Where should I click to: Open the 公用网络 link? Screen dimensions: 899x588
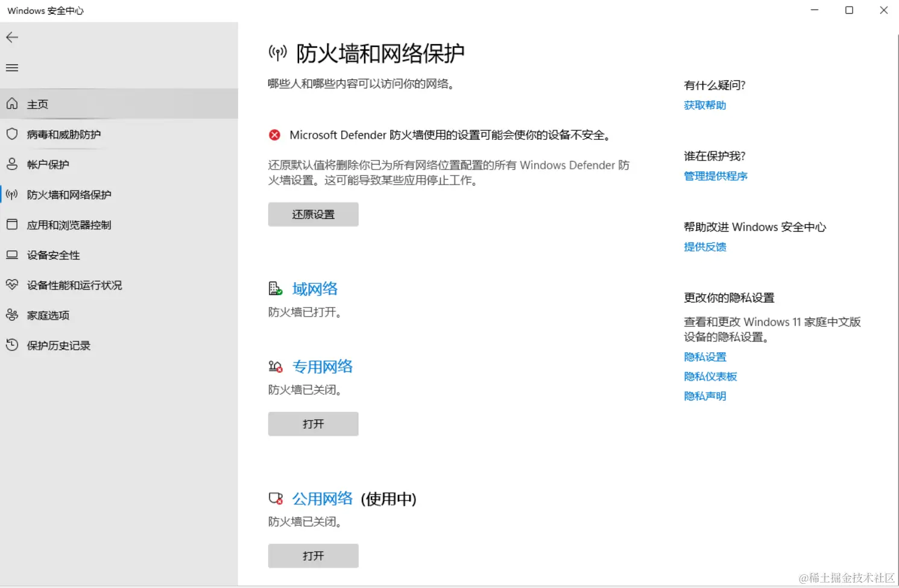[x=323, y=499]
